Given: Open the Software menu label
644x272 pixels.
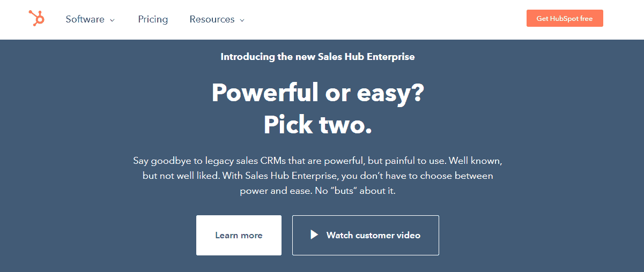Looking at the screenshot, I should (x=85, y=19).
